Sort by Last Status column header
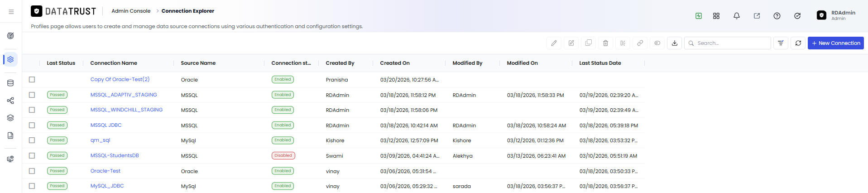868x193 pixels. point(61,63)
